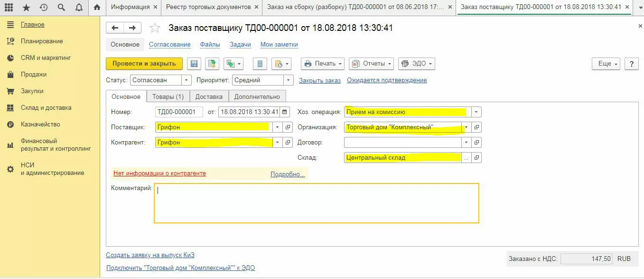
Task: Click Подробно... link
Action: coord(288,174)
